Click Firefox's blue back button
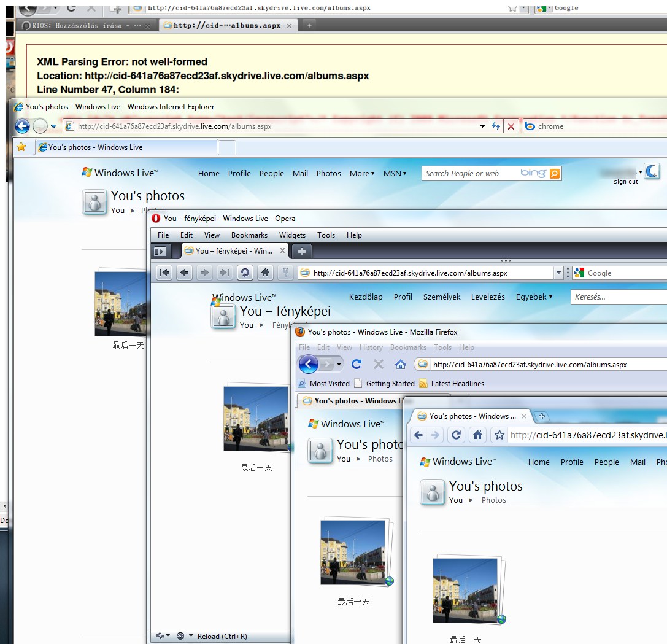 (309, 364)
